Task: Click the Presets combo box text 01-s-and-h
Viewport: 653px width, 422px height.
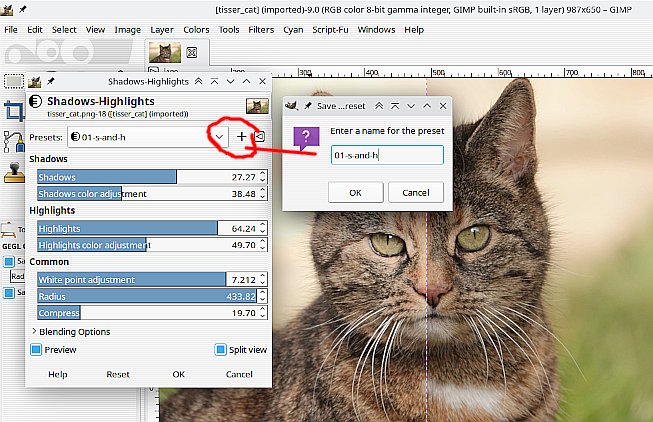Action: pos(103,137)
